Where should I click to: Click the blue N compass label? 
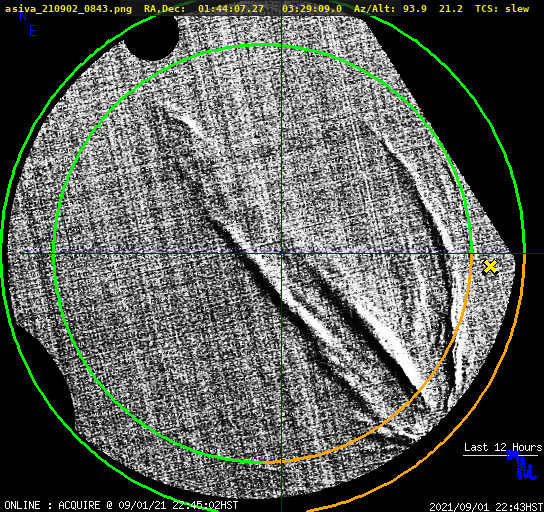point(23,16)
